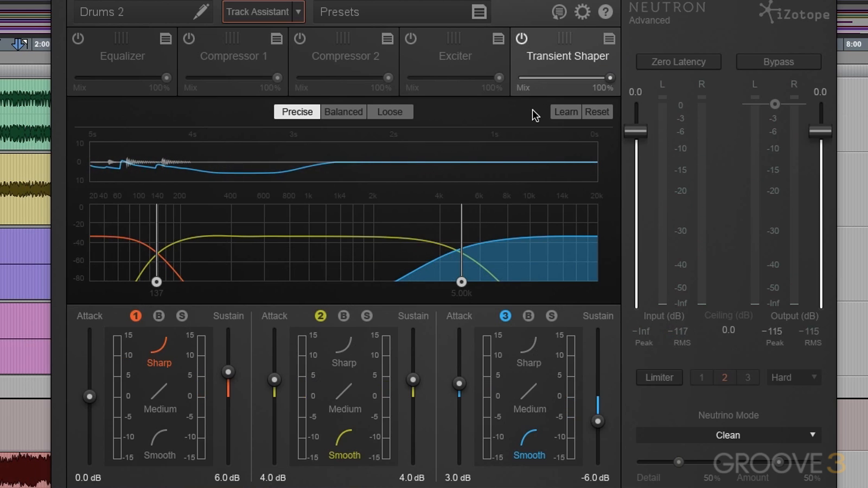Toggle the Compressor 1 power button
The height and width of the screenshot is (488, 868).
[189, 38]
